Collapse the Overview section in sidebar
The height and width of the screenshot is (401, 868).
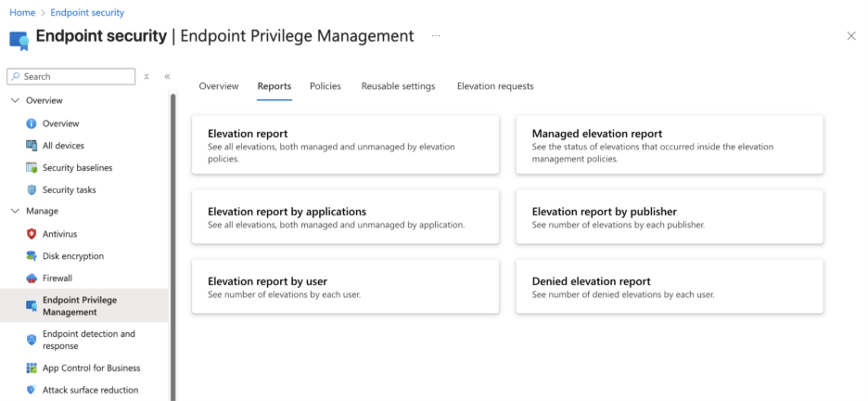[15, 100]
